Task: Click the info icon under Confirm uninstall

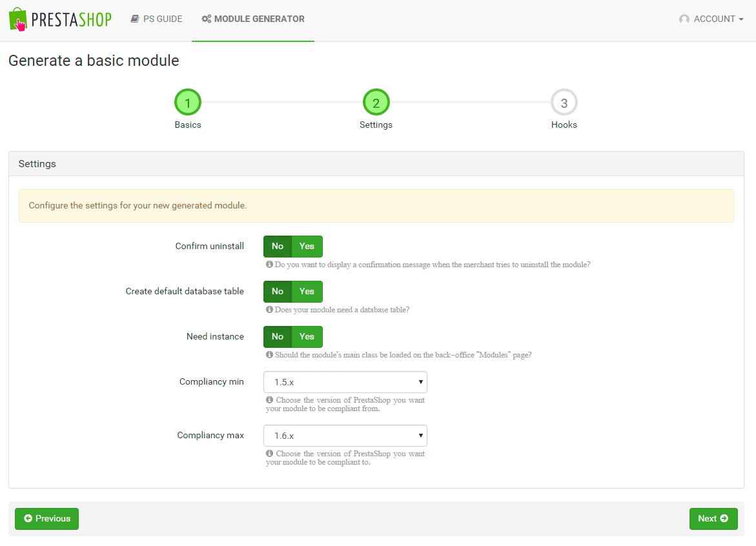Action: click(269, 264)
